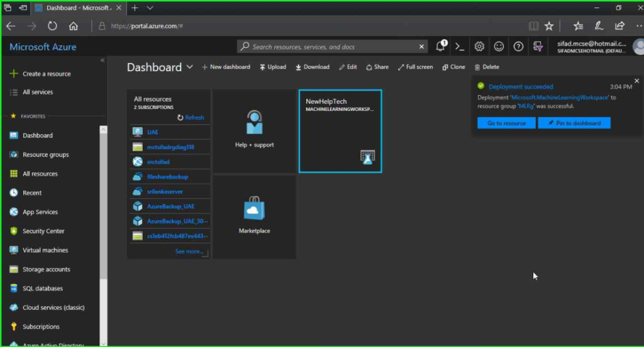Image resolution: width=644 pixels, height=347 pixels.
Task: Open SQL databases in the sidebar
Action: coord(36,288)
